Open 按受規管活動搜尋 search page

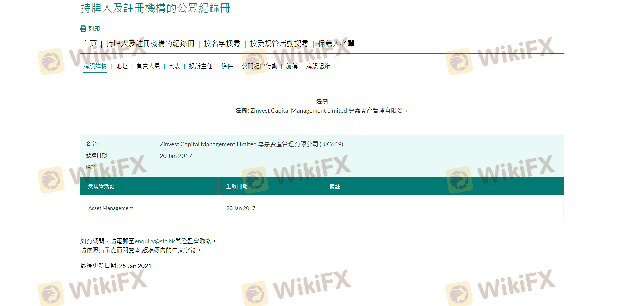(279, 44)
